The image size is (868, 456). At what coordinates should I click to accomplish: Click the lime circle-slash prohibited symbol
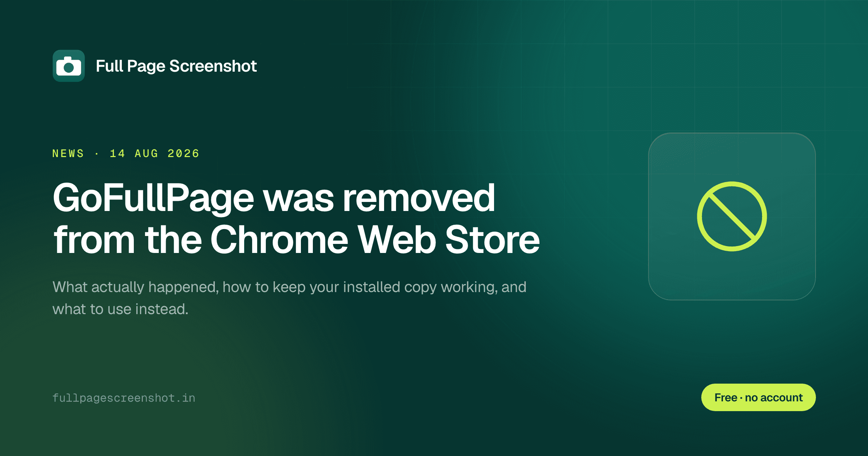732,216
